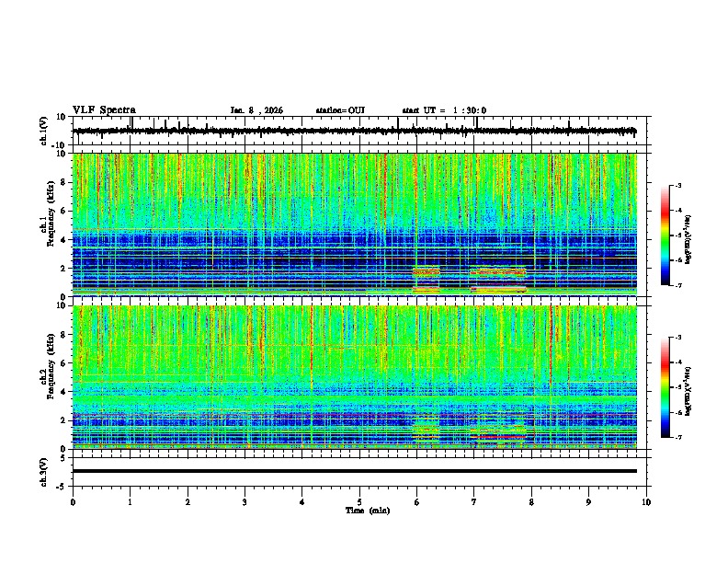Click the "ch.3(V)" bottom panel axis label
The width and height of the screenshot is (728, 563).
pos(44,472)
